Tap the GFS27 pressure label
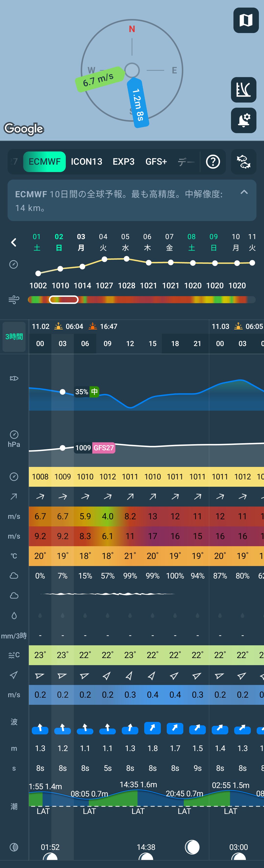264x868 pixels. coord(104,448)
